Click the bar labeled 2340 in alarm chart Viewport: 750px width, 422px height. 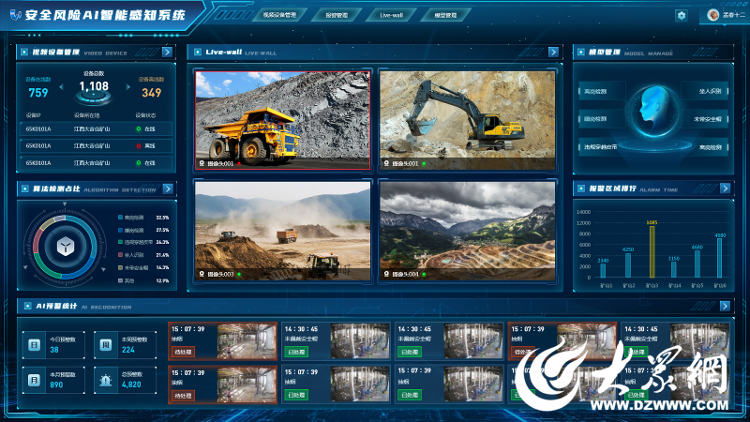(x=603, y=271)
